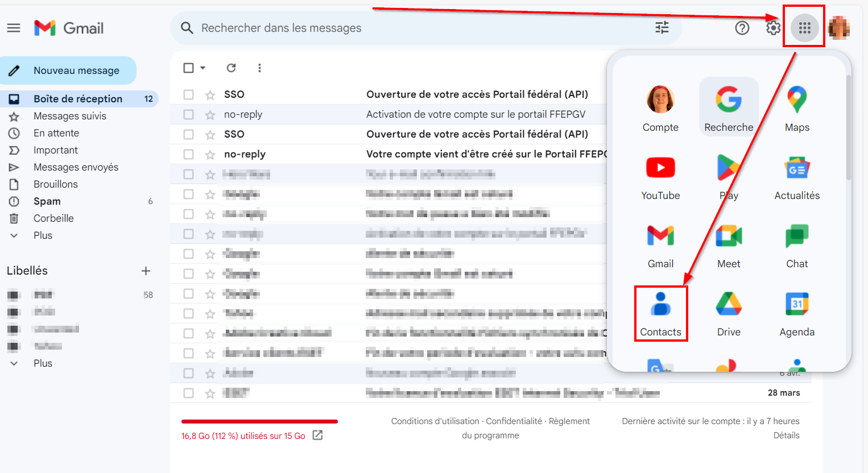Screen dimensions: 868x473
Task: Refresh the inbox message list
Action: [x=231, y=68]
